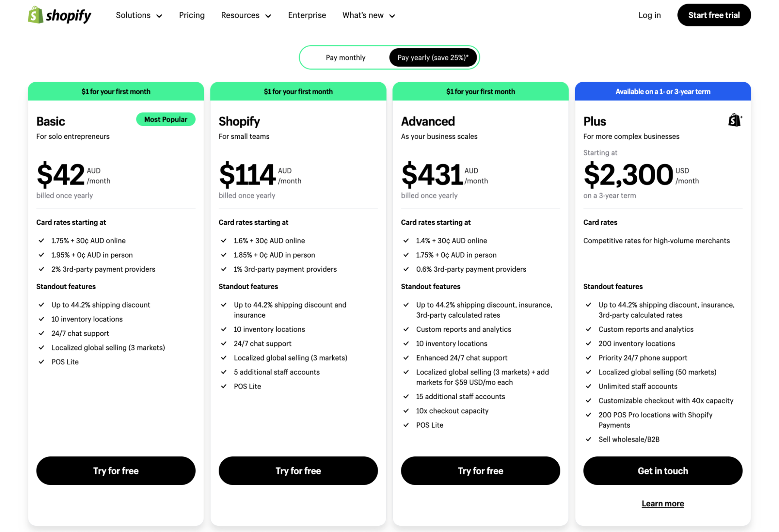Open the Log in page

[649, 15]
